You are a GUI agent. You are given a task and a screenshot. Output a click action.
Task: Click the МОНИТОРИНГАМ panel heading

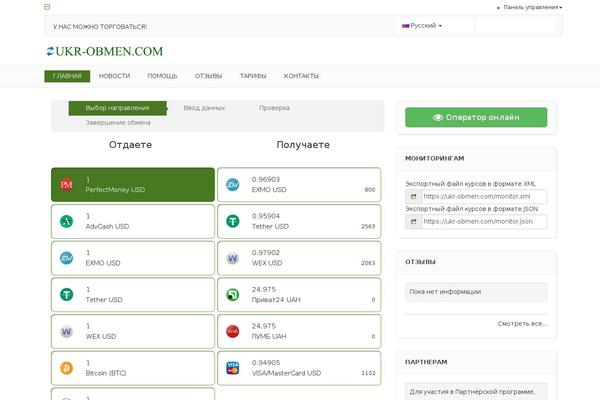pos(434,158)
